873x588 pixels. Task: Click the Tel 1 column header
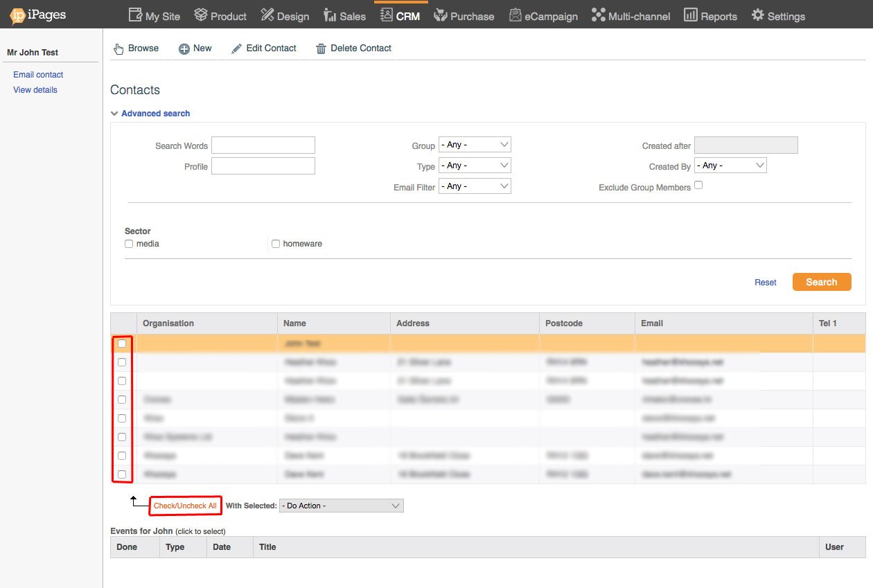pyautogui.click(x=840, y=323)
